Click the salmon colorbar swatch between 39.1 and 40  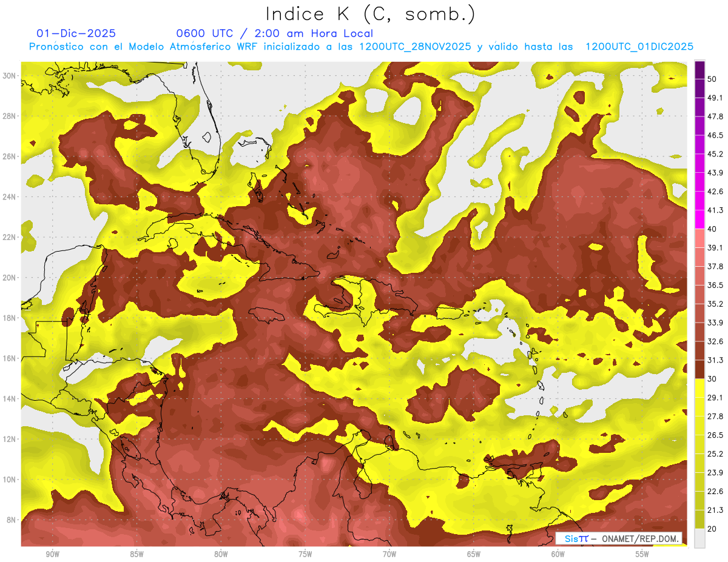click(x=699, y=238)
